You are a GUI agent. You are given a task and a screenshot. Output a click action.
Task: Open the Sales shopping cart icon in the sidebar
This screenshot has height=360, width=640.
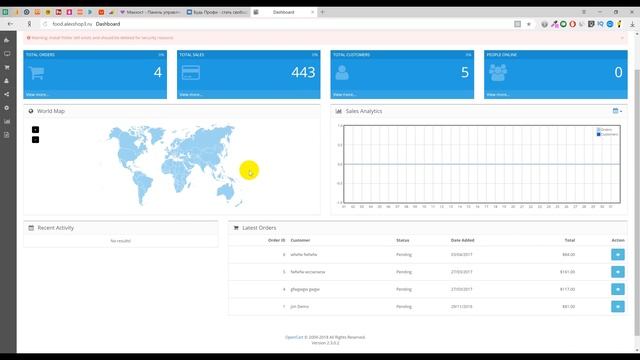pos(7,67)
